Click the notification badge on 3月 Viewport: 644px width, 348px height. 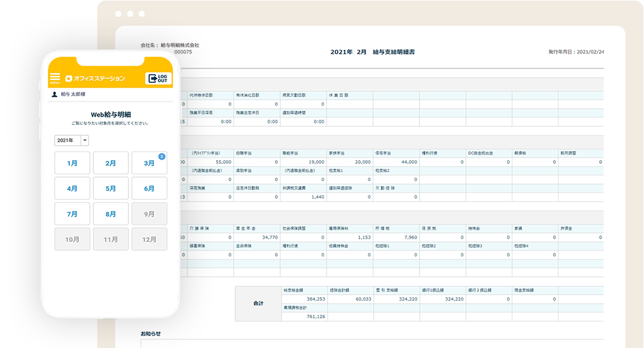click(161, 157)
